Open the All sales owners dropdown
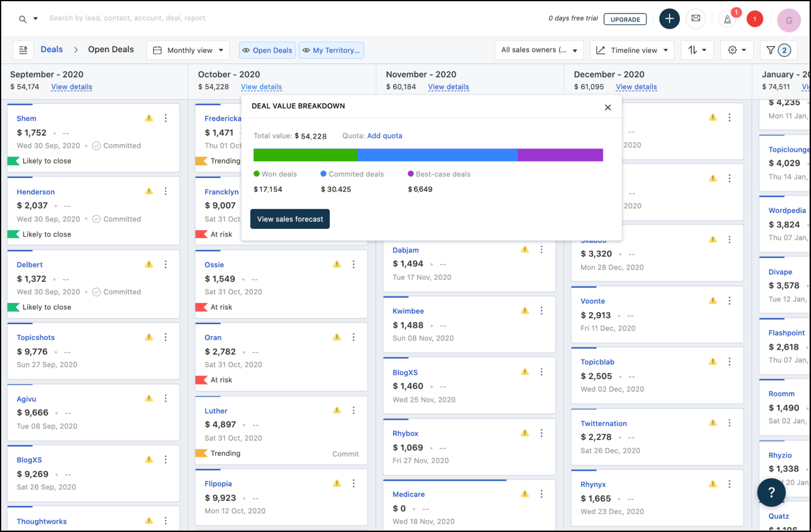 pyautogui.click(x=539, y=50)
